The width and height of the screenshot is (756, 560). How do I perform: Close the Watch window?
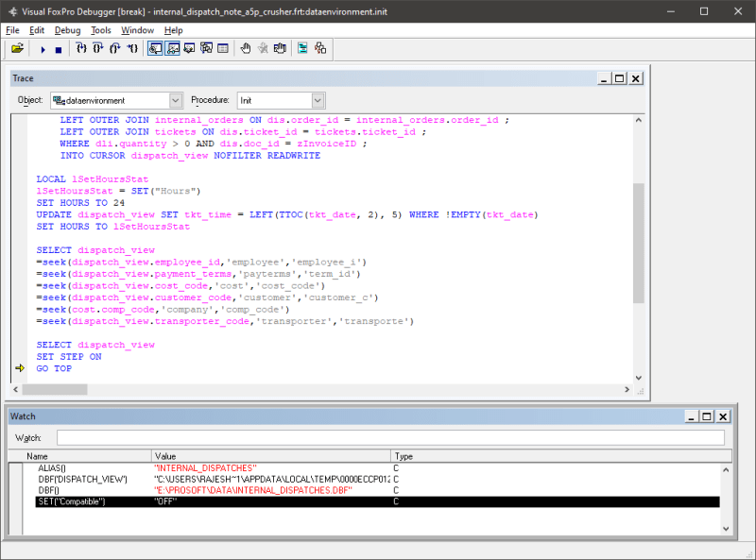click(723, 416)
